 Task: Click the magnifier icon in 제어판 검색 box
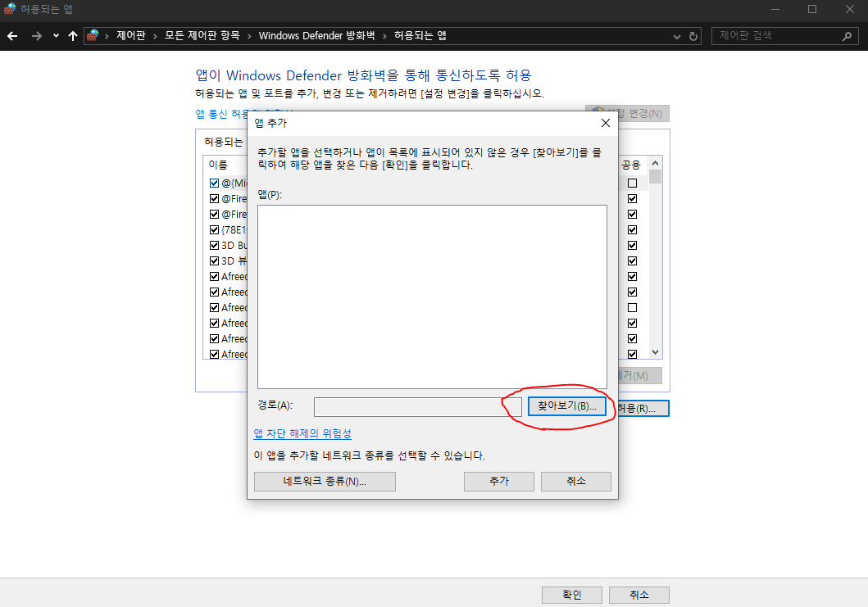[x=847, y=35]
